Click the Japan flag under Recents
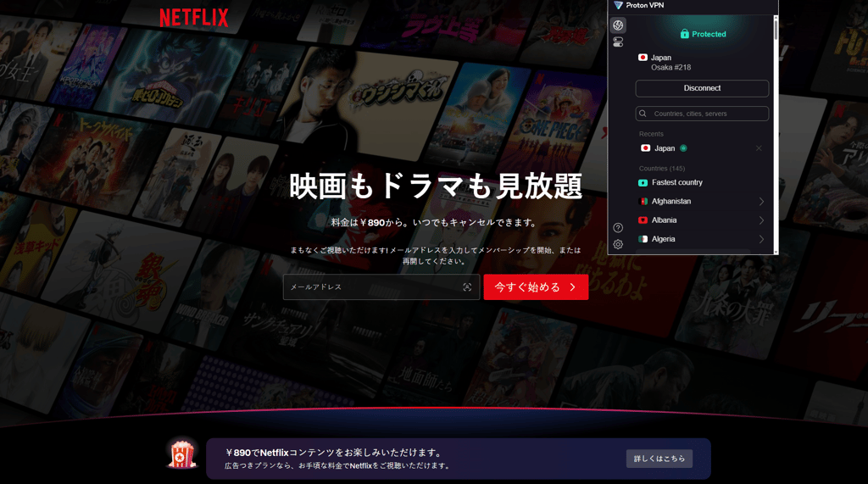868x484 pixels. pyautogui.click(x=645, y=147)
